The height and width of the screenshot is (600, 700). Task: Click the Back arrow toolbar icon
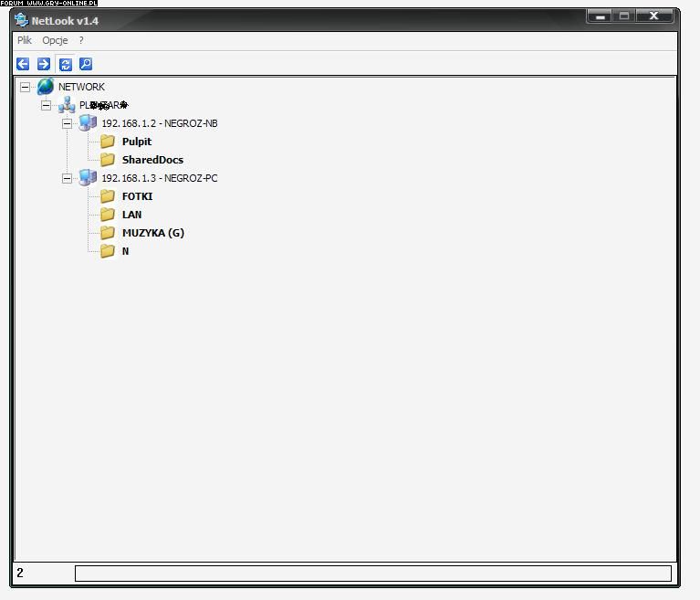point(23,64)
